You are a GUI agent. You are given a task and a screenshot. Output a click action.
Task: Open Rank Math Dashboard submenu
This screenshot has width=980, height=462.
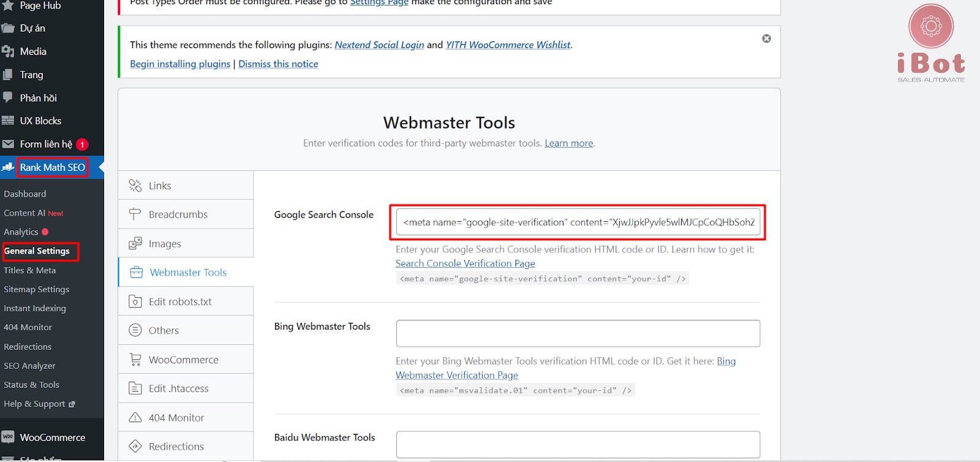point(25,194)
